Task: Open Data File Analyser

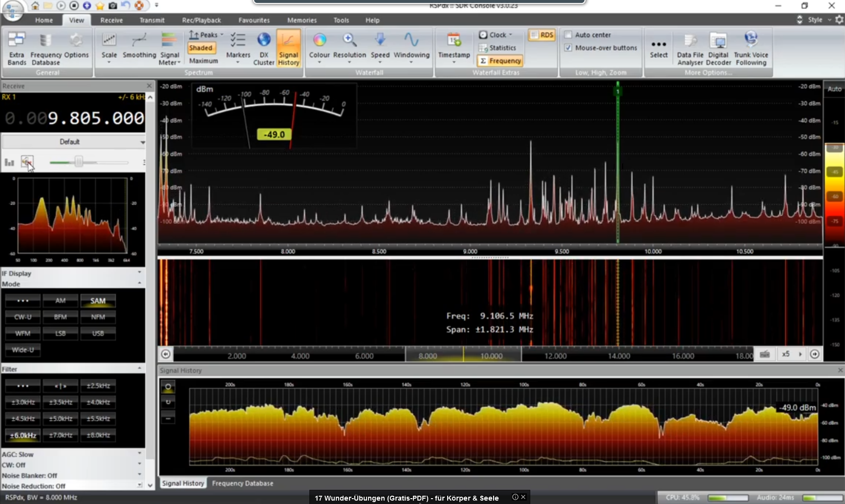Action: (690, 49)
